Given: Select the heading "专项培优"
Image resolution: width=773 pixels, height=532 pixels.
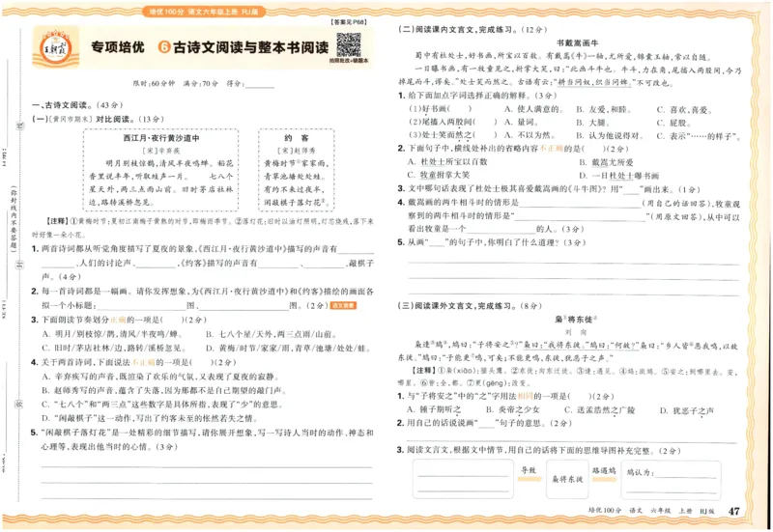Looking at the screenshot, I should pyautogui.click(x=117, y=46).
